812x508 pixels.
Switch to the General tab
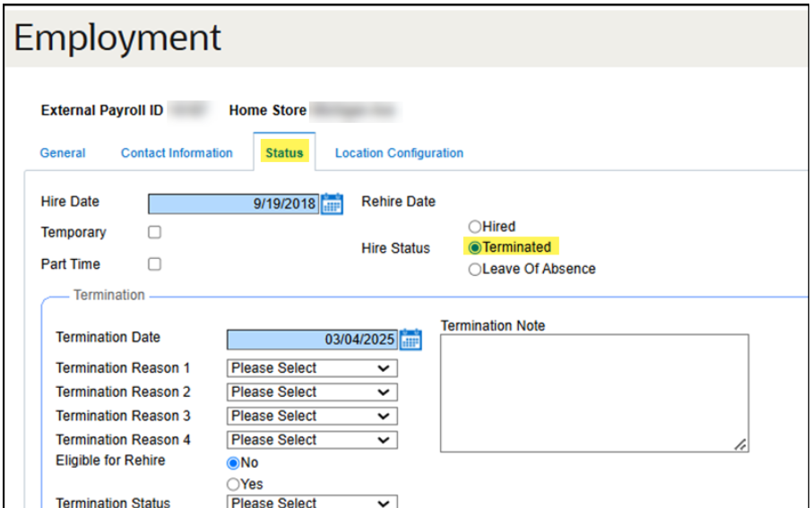coord(63,153)
